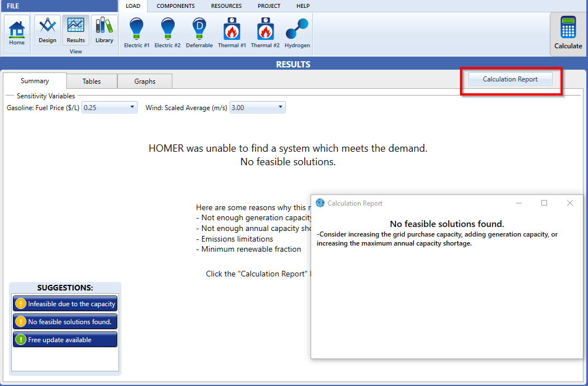Select the Electric #2 load
The width and height of the screenshot is (588, 386).
tap(167, 33)
